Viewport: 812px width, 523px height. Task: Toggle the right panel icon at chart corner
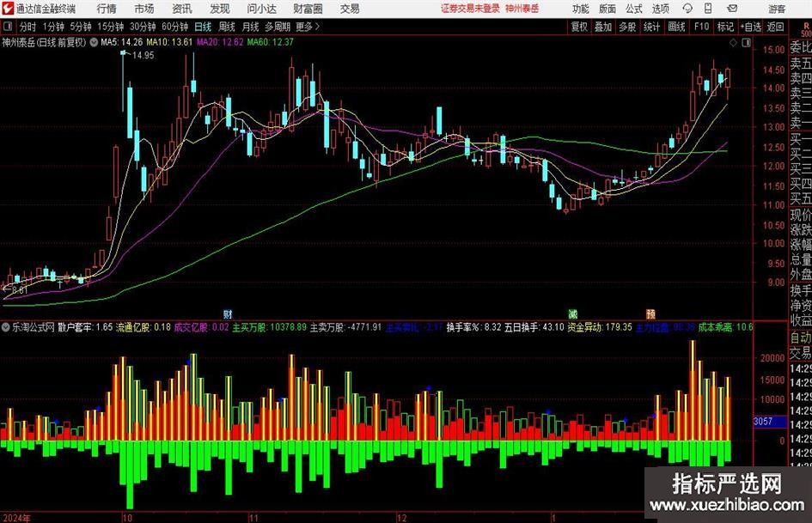(746, 43)
